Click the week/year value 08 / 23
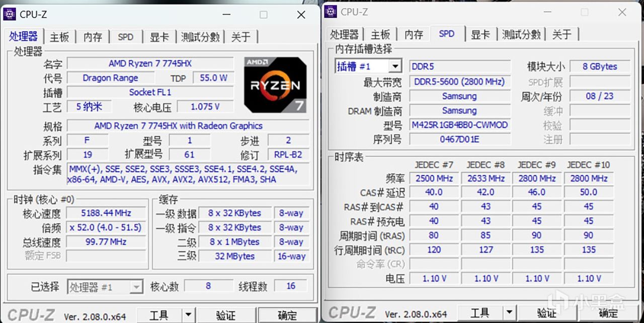The height and width of the screenshot is (323, 644). click(600, 96)
